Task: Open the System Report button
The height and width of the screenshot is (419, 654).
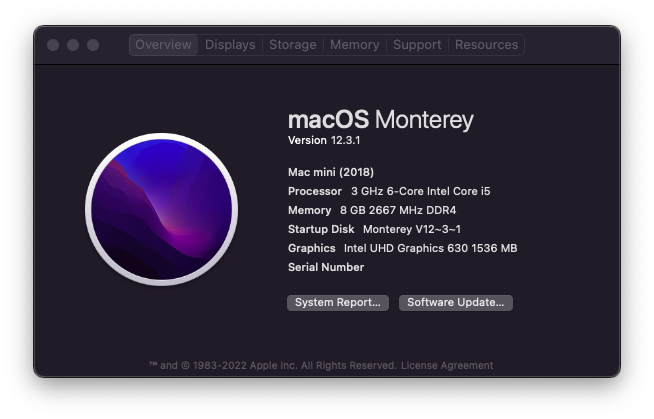Action: [338, 303]
